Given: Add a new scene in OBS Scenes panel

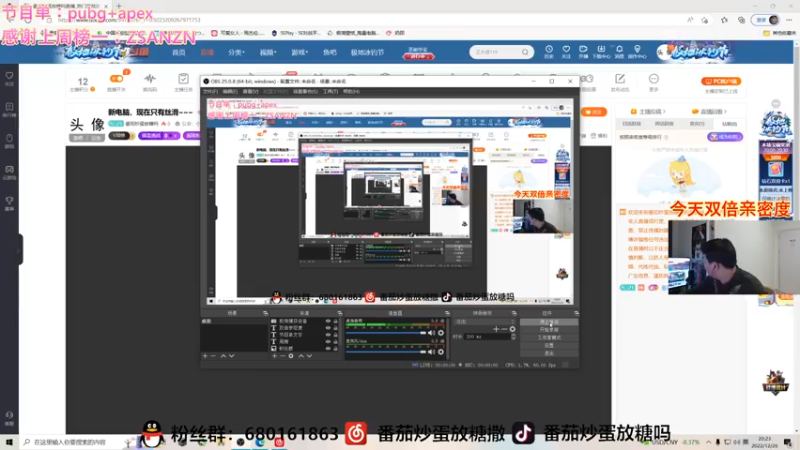Looking at the screenshot, I should (x=205, y=356).
